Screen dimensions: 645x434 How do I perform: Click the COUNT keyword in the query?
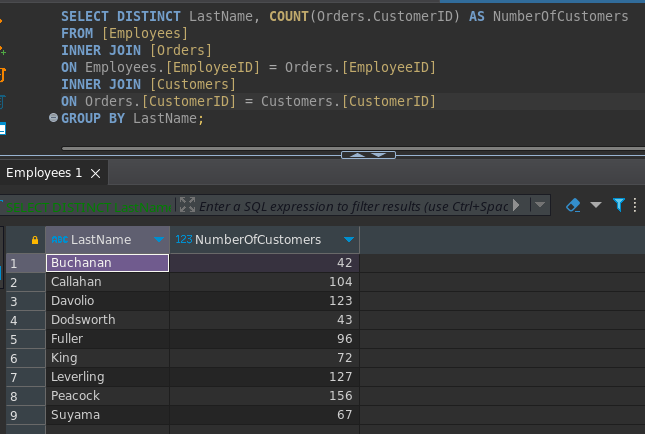289,16
